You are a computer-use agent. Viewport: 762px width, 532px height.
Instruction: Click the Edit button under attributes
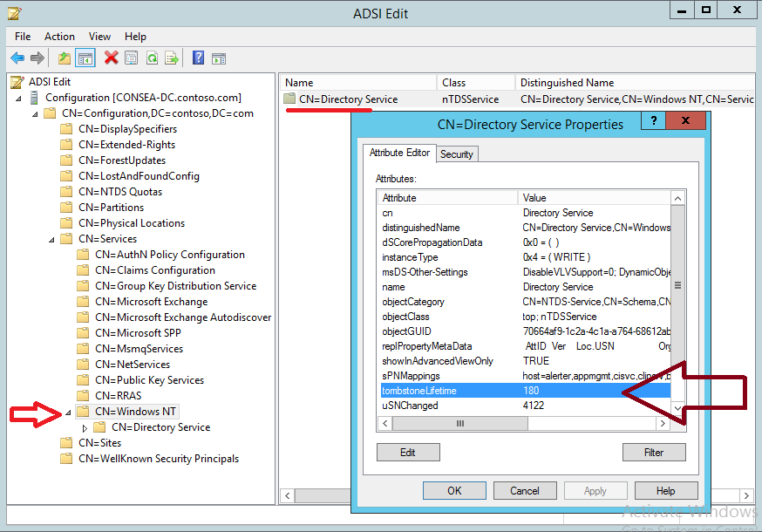click(x=408, y=453)
